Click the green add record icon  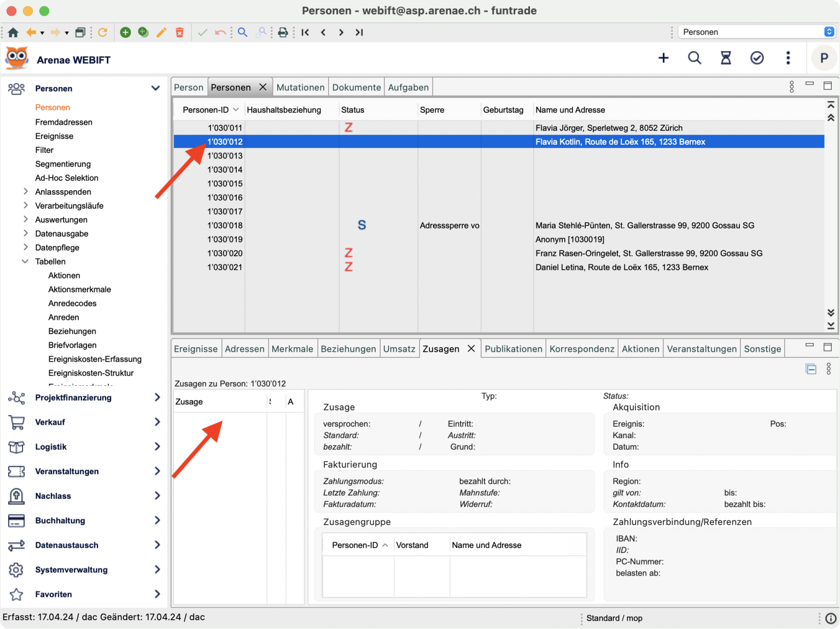[x=125, y=32]
